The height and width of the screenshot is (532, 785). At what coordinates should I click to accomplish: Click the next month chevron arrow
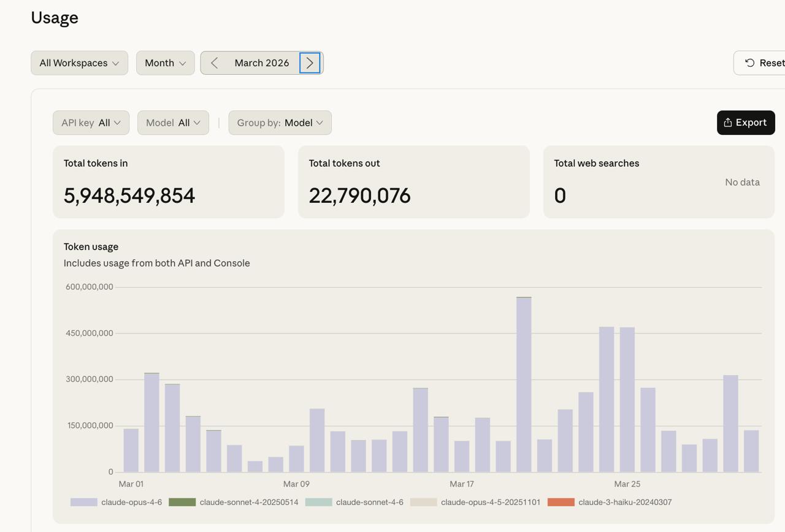pyautogui.click(x=310, y=63)
